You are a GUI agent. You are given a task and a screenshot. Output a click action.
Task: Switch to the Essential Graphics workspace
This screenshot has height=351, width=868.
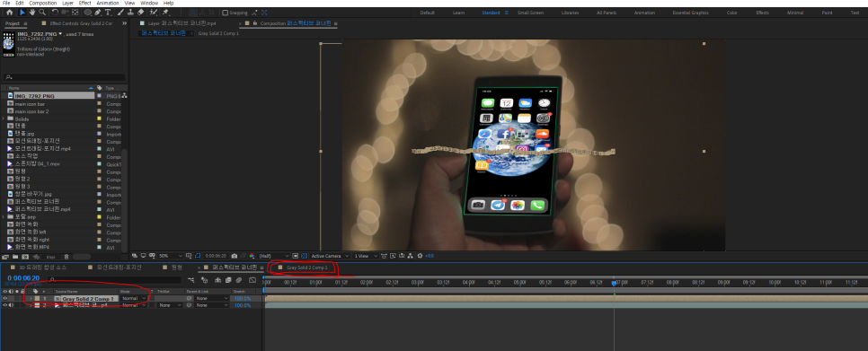[x=690, y=13]
